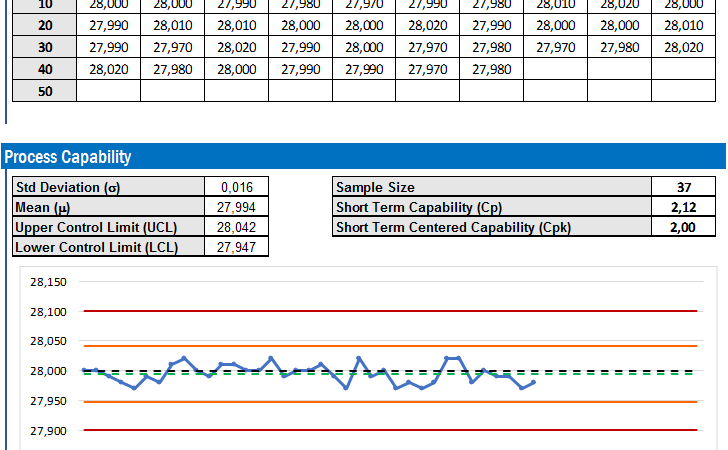Select row header 50
Screen dimensions: 728x450
[x=45, y=91]
